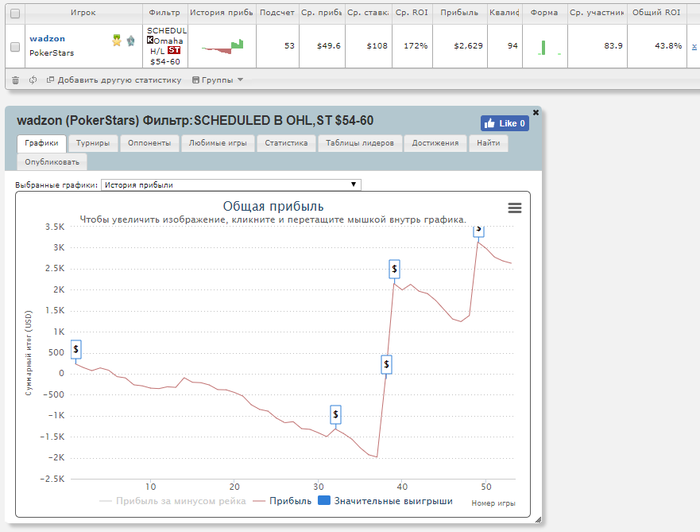The image size is (700, 532).
Task: Sort by the Общий ROI column header
Action: point(657,13)
